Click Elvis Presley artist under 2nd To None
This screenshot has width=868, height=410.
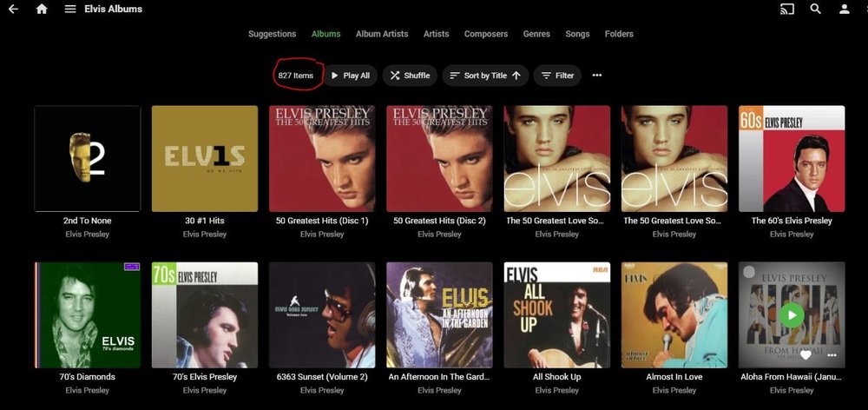[x=88, y=235]
